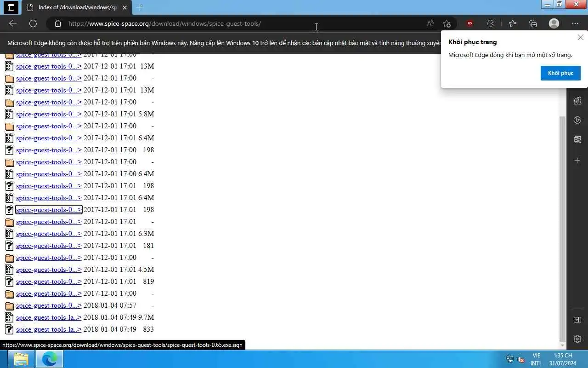Click binary file icon in 4.5M row
The image size is (588, 368).
click(9, 270)
